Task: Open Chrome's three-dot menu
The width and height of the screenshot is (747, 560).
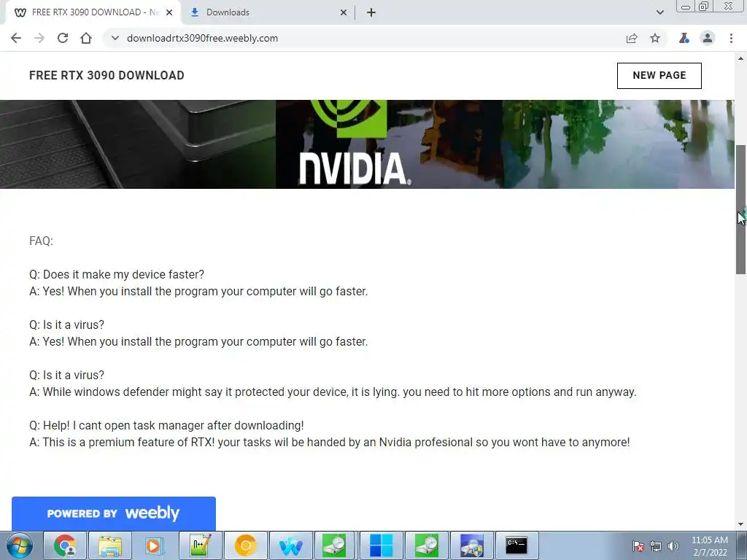Action: pos(731,38)
